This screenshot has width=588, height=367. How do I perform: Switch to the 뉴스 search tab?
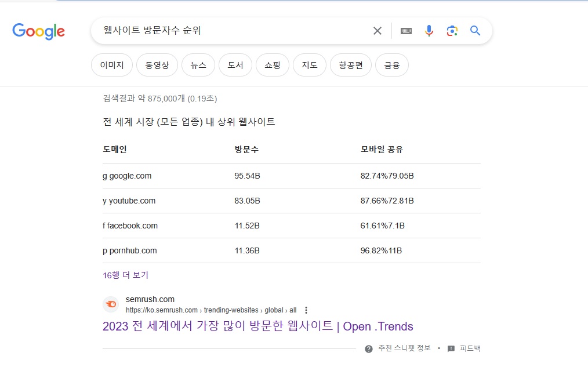point(198,65)
